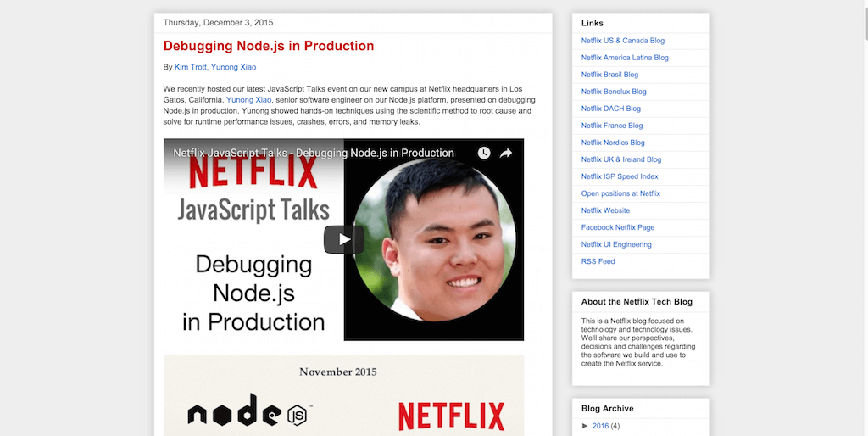Open the Netflix France Blog link
Screen dimensions: 868x436
pyautogui.click(x=612, y=126)
